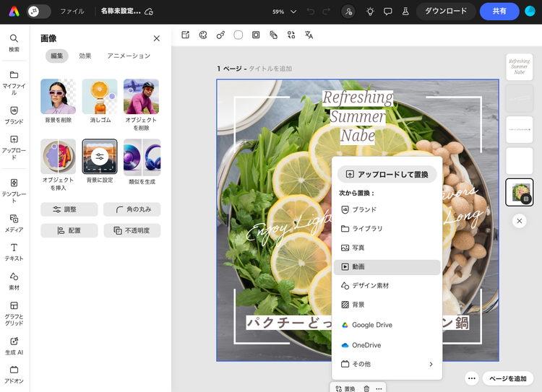Select 動画 from the replace menu
Image resolution: width=542 pixels, height=392 pixels.
(387, 266)
